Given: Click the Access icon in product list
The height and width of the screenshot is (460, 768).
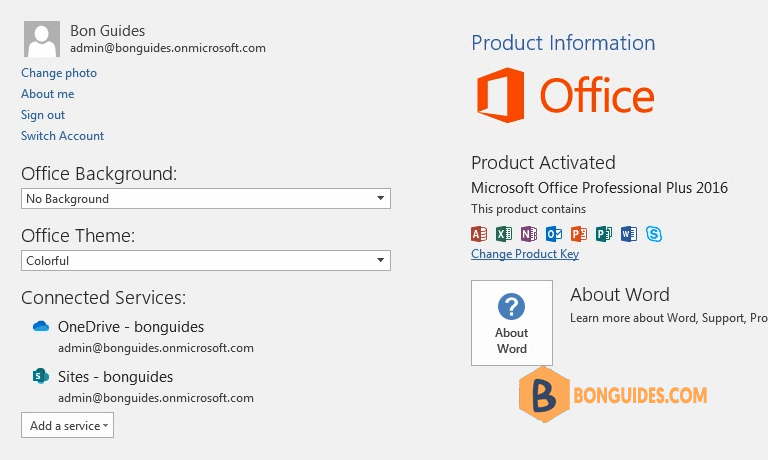Looking at the screenshot, I should pos(479,234).
